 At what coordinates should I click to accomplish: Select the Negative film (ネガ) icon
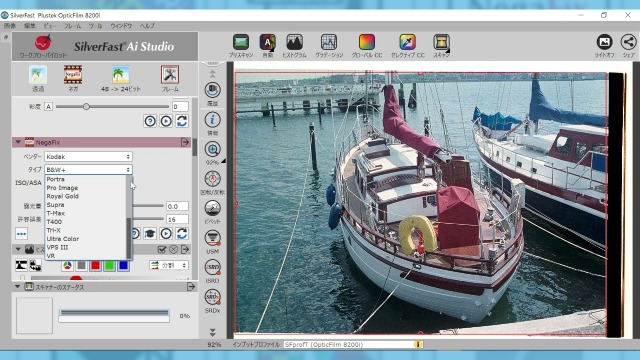click(73, 75)
